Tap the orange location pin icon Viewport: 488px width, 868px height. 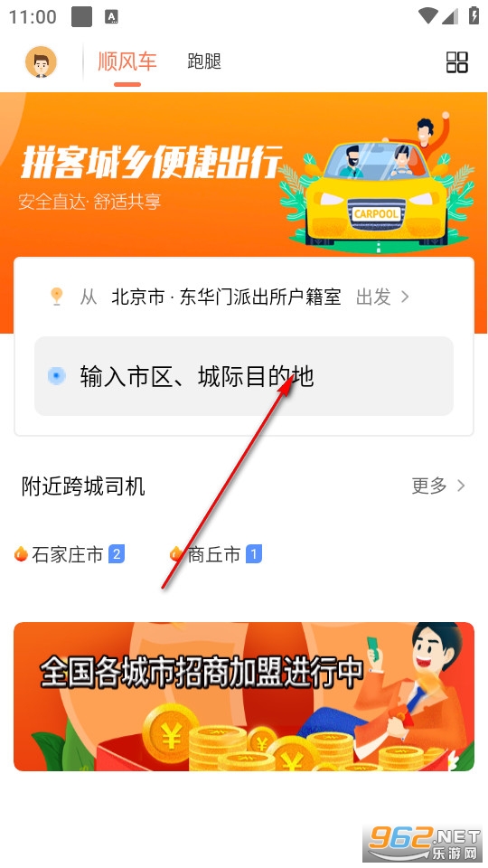click(x=56, y=297)
